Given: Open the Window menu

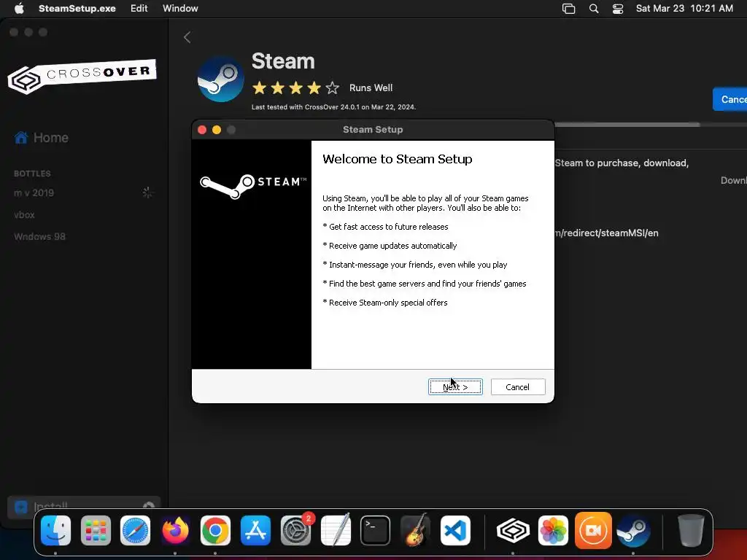Looking at the screenshot, I should [x=180, y=8].
